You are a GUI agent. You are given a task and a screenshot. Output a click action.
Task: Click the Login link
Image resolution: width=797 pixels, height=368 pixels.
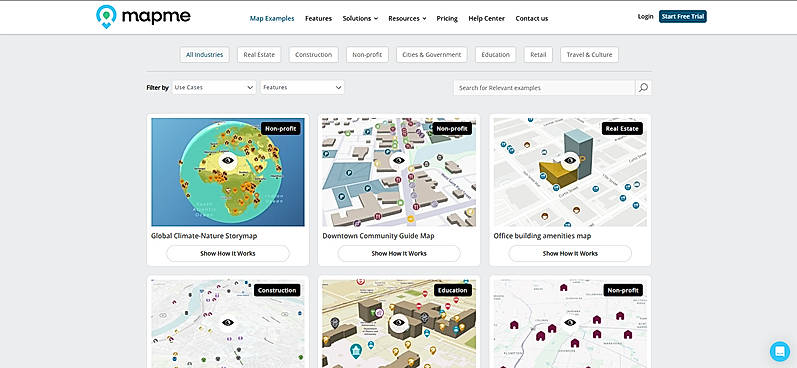(646, 16)
